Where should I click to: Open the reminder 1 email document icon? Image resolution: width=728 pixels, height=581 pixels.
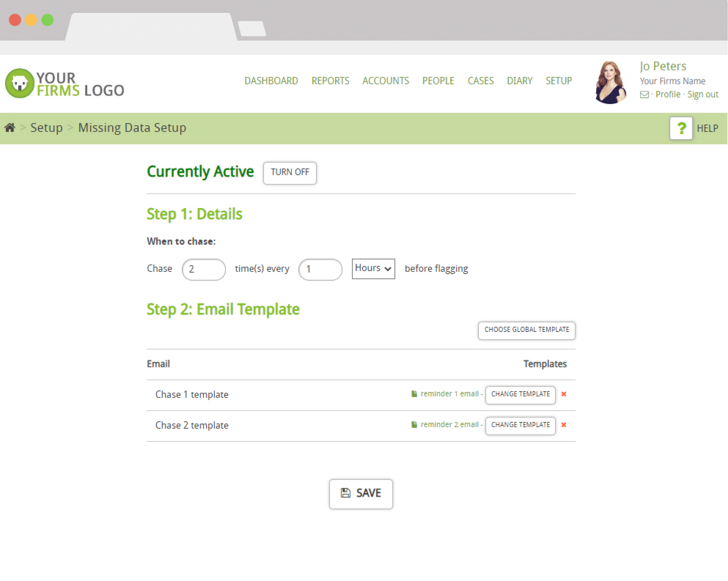click(414, 394)
